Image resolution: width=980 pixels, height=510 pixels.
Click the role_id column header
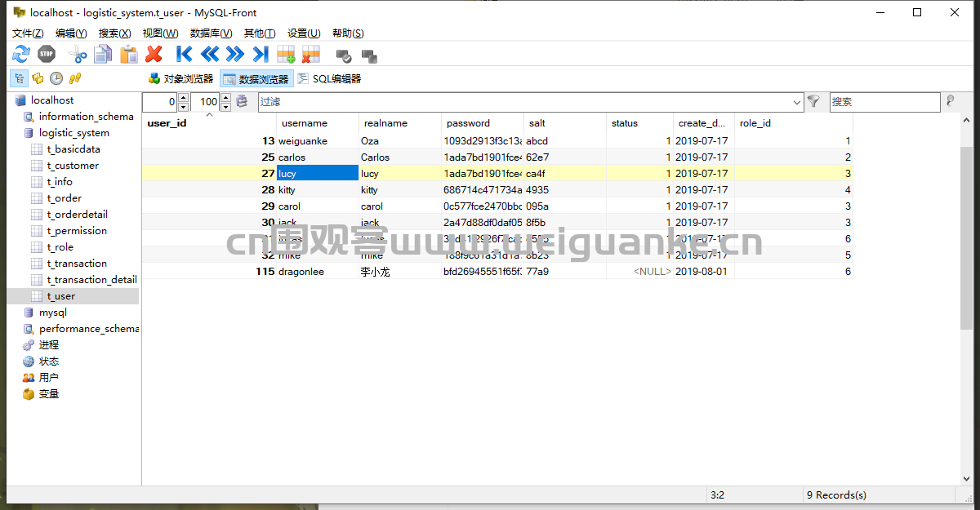[x=793, y=123]
